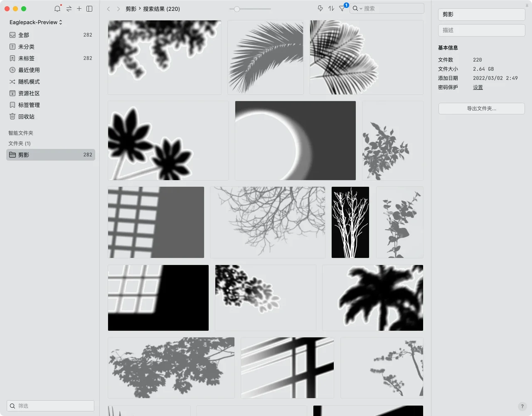The width and height of the screenshot is (532, 416).
Task: Select the diagonal window bars shadow thumbnail
Action: [288, 368]
